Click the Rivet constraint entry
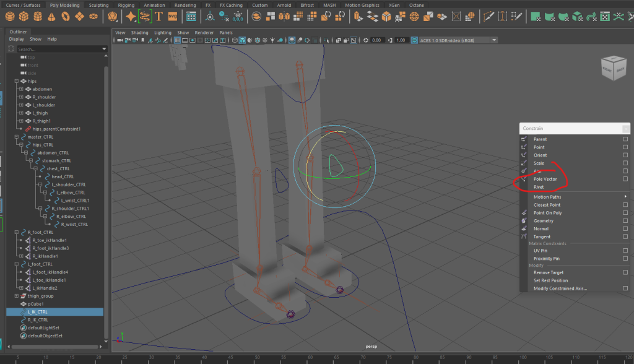The width and height of the screenshot is (634, 364). (539, 187)
